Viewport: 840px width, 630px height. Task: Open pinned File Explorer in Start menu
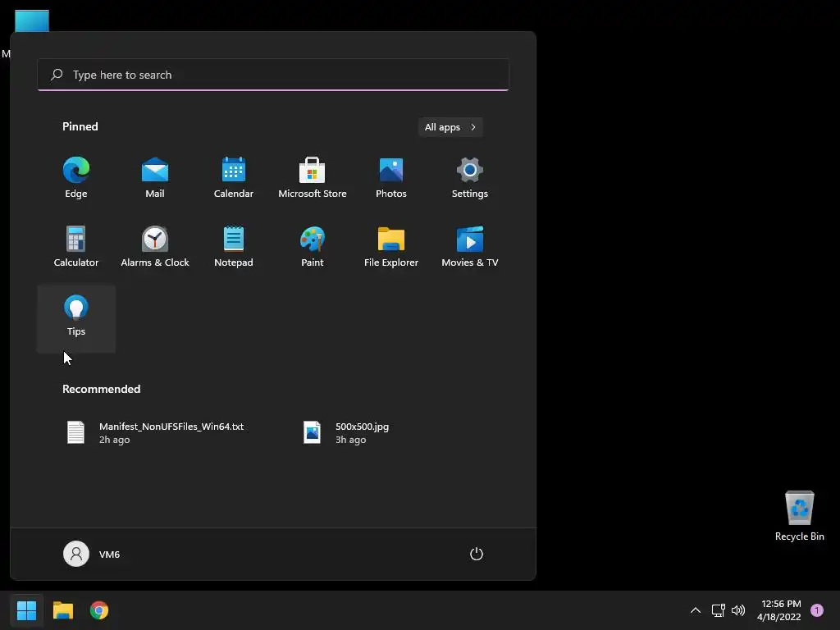click(x=391, y=246)
